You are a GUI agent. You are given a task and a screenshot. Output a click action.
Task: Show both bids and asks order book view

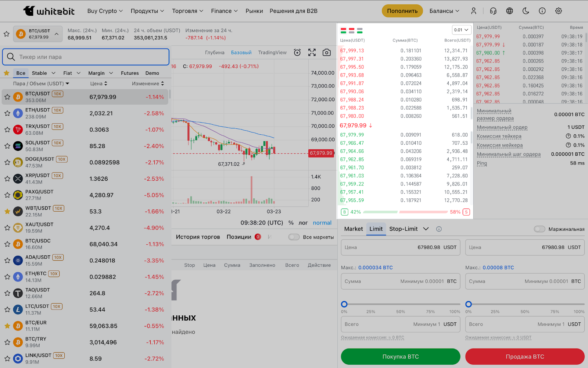(344, 31)
